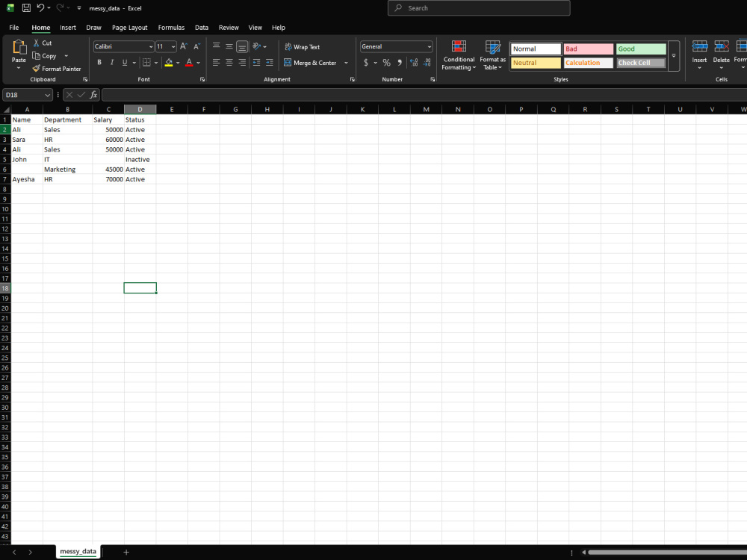The height and width of the screenshot is (560, 747).
Task: Click the formula bar input
Action: (424, 95)
